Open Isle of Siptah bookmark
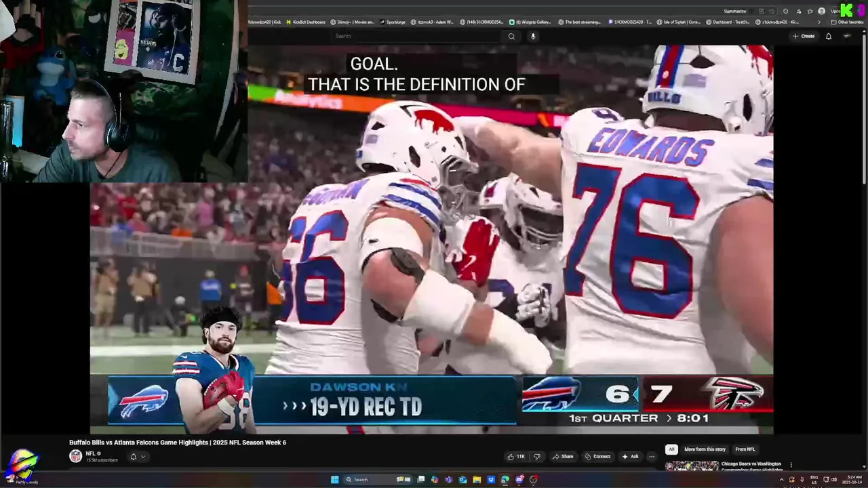Viewport: 868px width, 488px height. pos(679,22)
